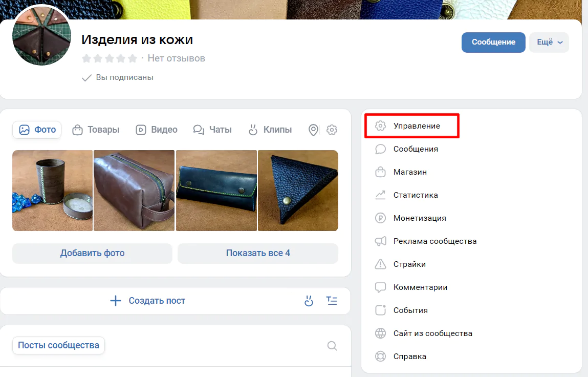Click the Клипы tab hand icon
Image resolution: width=588 pixels, height=377 pixels.
point(253,130)
